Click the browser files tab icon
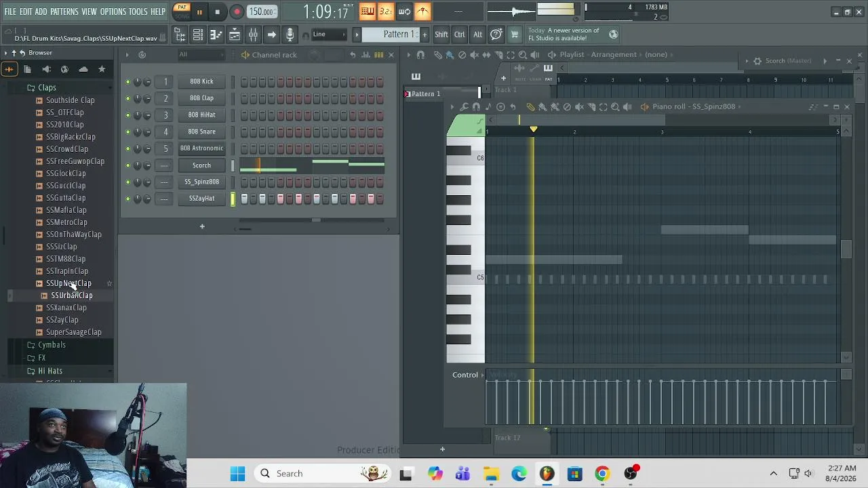This screenshot has width=868, height=488. click(x=27, y=69)
